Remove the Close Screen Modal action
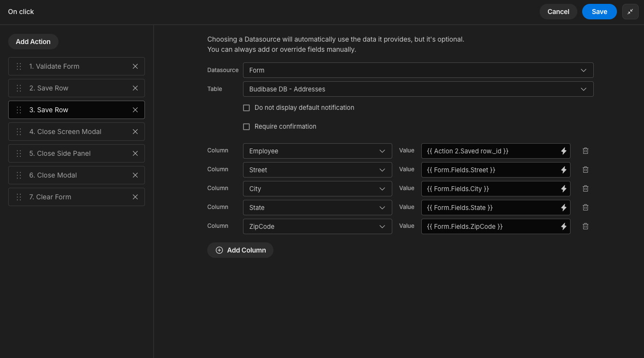This screenshot has height=358, width=644. pos(135,132)
